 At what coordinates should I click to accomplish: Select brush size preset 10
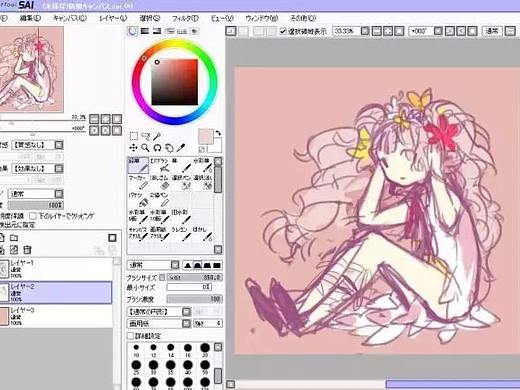click(x=136, y=351)
